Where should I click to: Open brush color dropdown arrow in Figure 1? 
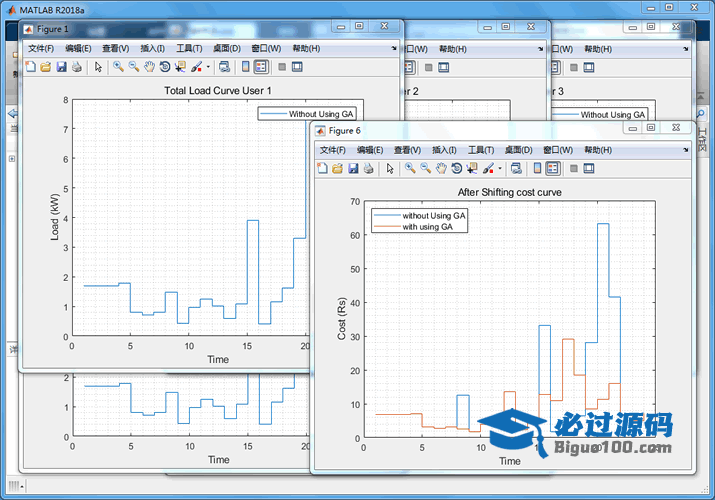(208, 67)
